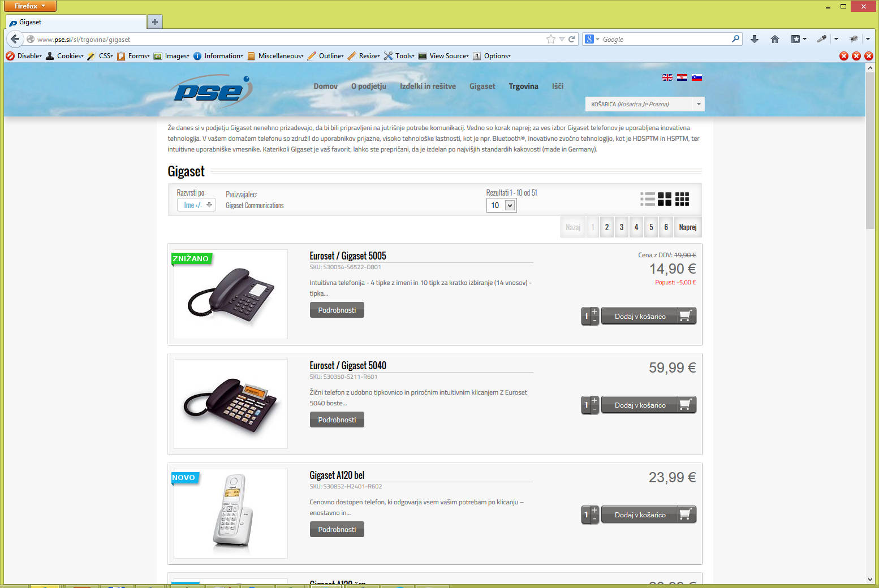
Task: Increase quantity for Euroset 5005
Action: coord(594,312)
